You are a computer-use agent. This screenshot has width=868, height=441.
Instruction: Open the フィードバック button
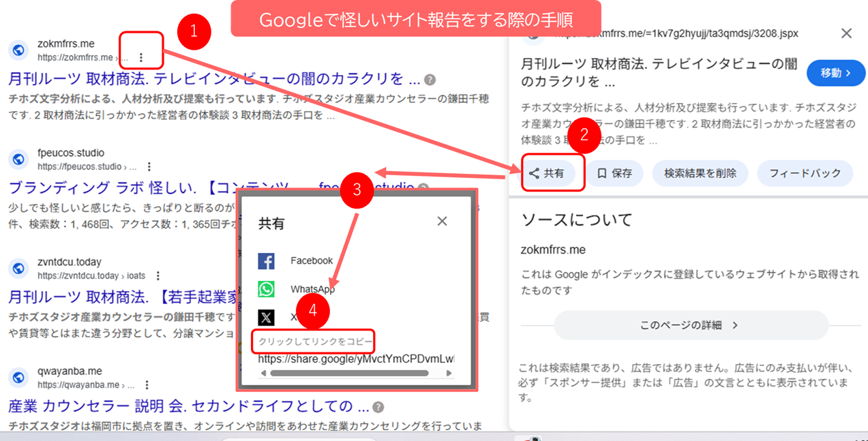(805, 173)
